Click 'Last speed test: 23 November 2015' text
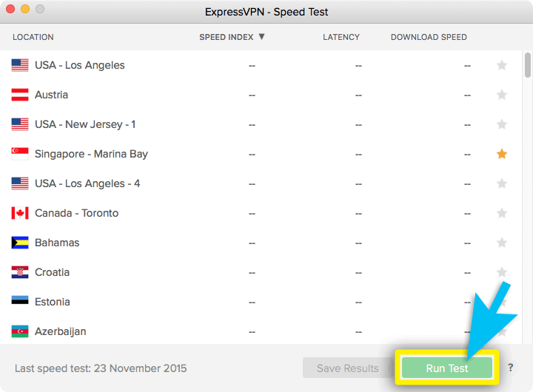 click(x=101, y=368)
